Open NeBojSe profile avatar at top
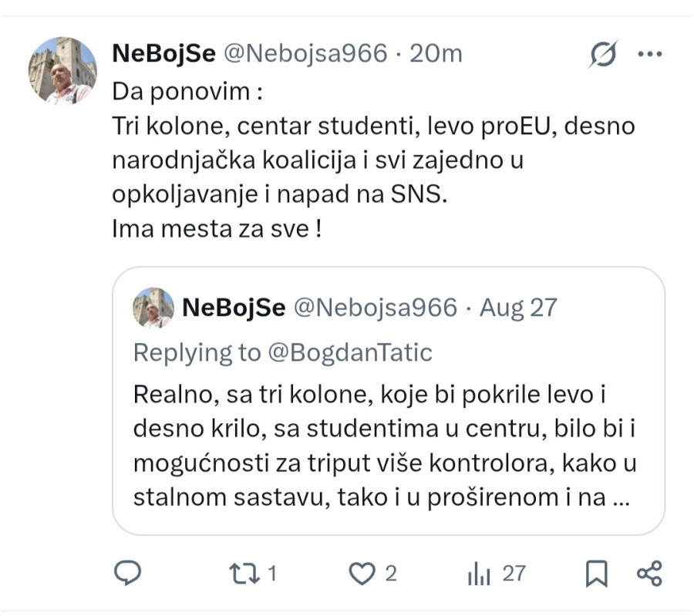 coord(62,71)
